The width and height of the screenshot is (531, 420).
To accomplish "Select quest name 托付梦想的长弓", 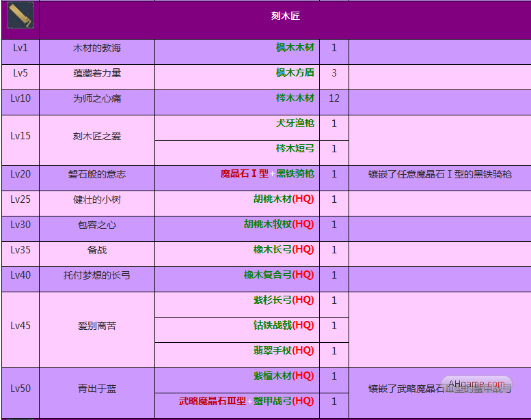I will (97, 275).
